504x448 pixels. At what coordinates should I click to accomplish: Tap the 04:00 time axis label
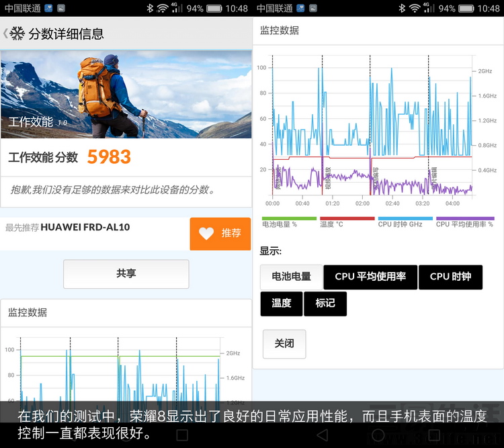coord(452,204)
